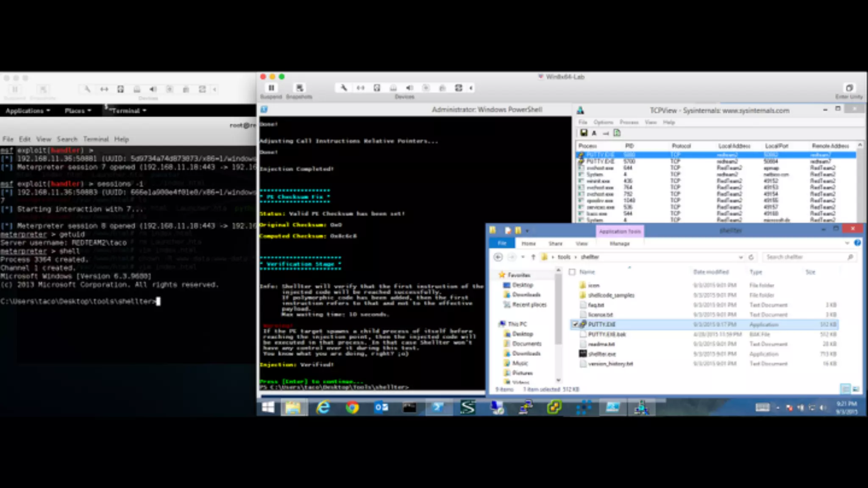Click the Enter Unity icon
This screenshot has width=868, height=488.
click(x=849, y=88)
